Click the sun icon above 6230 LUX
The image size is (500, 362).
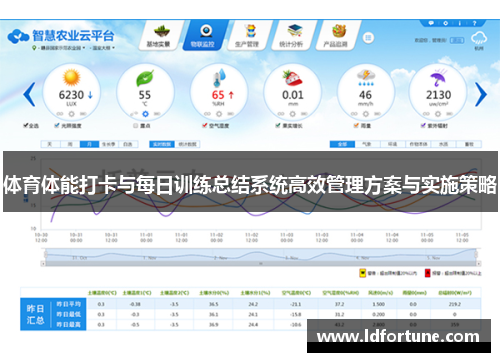point(71,78)
